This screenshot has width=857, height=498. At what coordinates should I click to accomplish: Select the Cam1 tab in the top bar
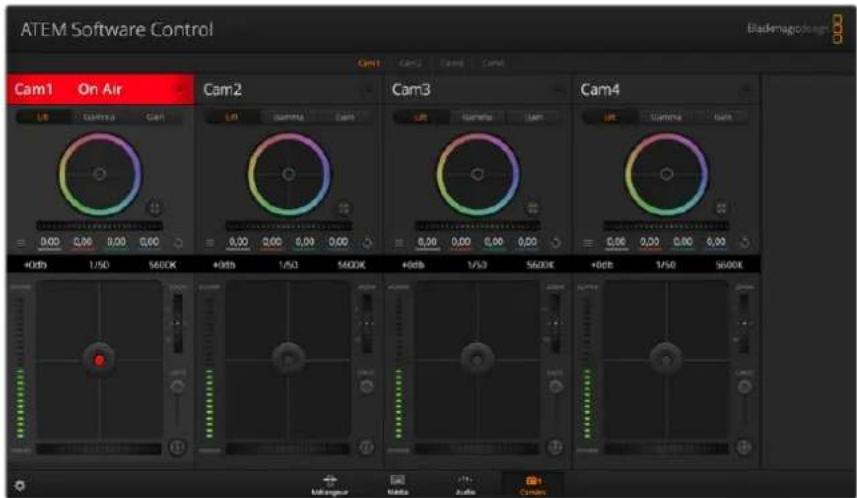pos(369,63)
